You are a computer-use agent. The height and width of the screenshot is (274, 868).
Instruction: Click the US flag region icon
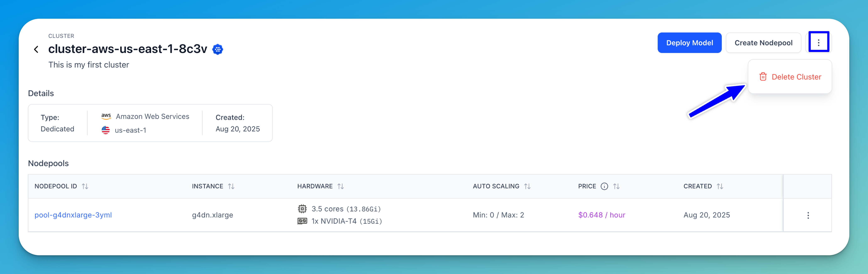click(x=106, y=130)
